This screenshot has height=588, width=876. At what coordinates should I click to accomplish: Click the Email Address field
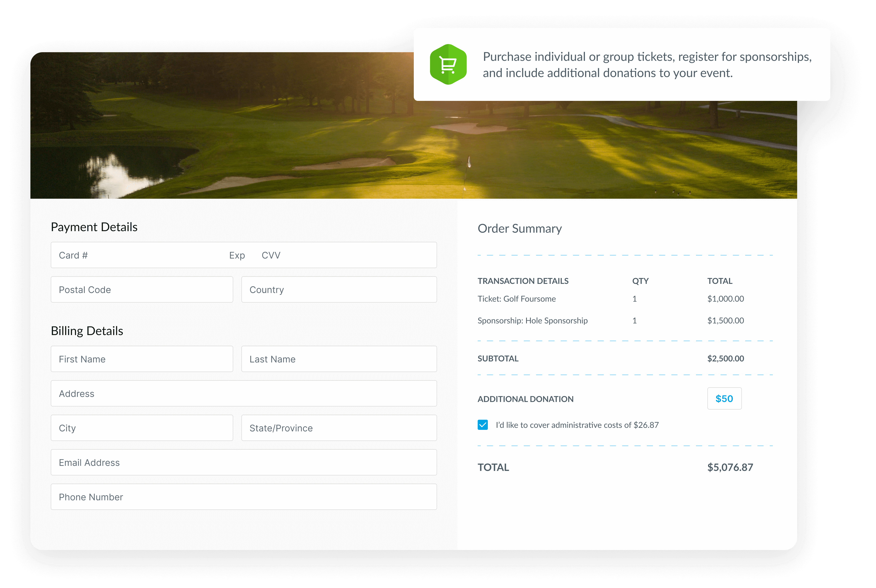coord(243,462)
